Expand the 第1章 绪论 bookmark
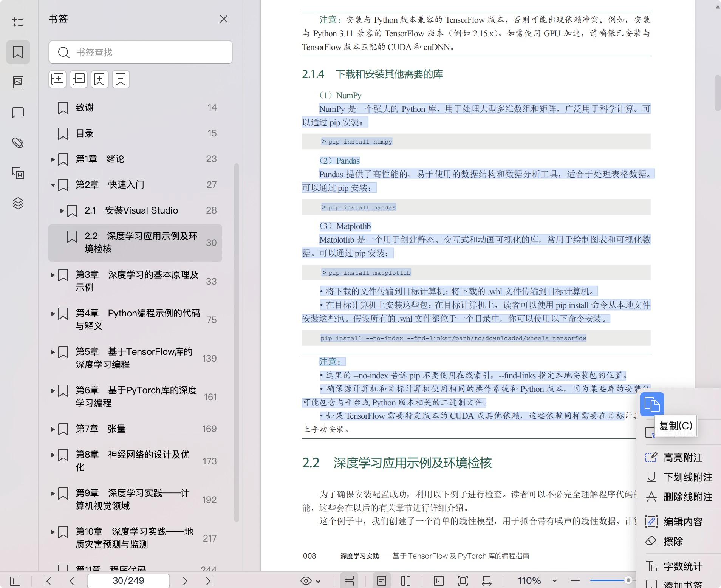 click(53, 159)
